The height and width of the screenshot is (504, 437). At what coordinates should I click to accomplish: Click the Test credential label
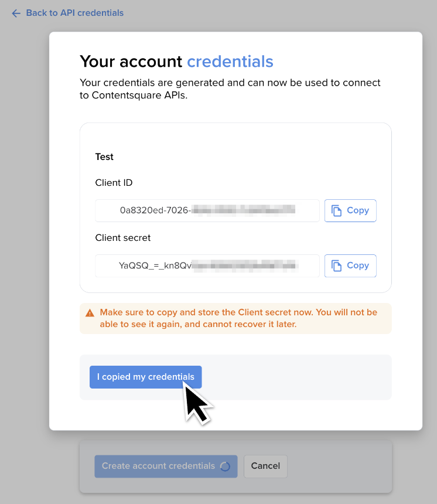(x=104, y=156)
